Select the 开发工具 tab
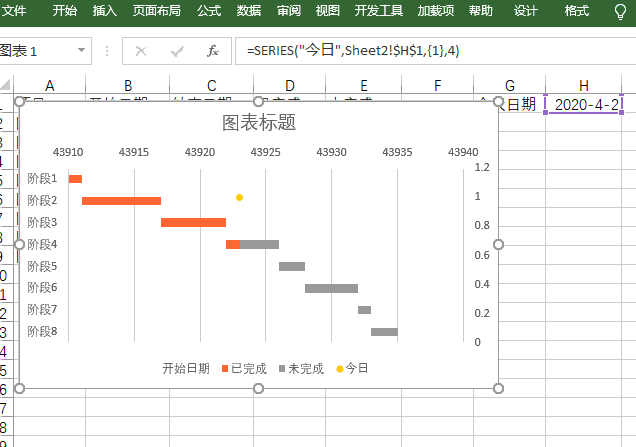 (x=379, y=11)
